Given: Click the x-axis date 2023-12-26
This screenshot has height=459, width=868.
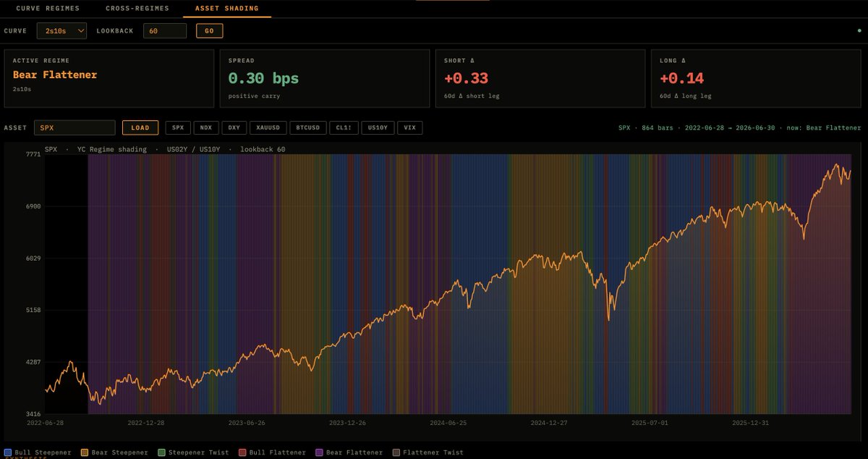Looking at the screenshot, I should [x=347, y=422].
